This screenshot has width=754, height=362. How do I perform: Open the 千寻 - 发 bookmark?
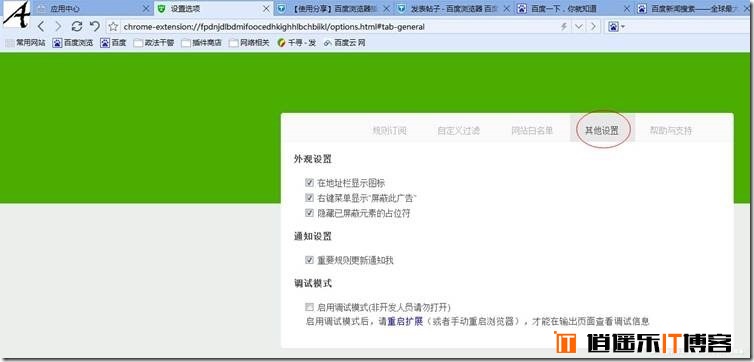[297, 43]
